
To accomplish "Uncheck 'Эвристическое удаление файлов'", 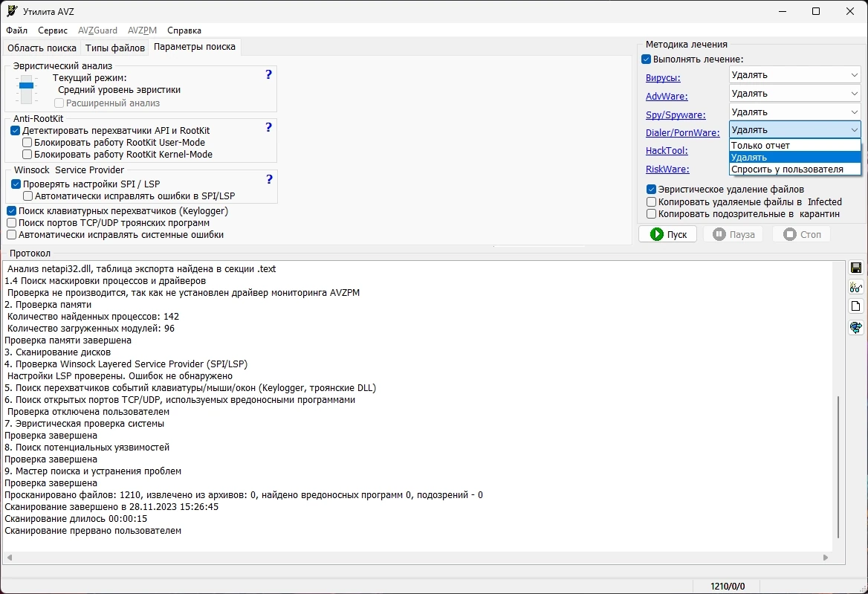I will pyautogui.click(x=652, y=190).
